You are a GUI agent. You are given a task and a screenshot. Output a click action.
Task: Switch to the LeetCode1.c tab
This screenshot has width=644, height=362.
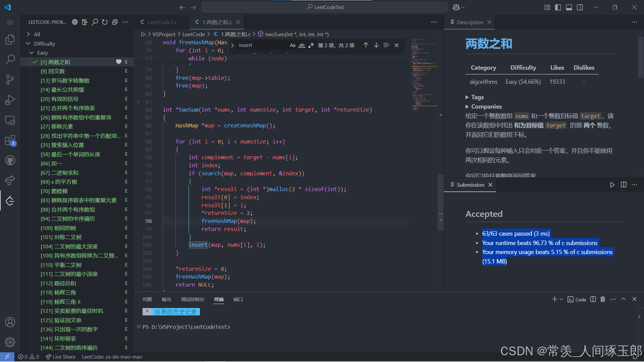pos(162,22)
